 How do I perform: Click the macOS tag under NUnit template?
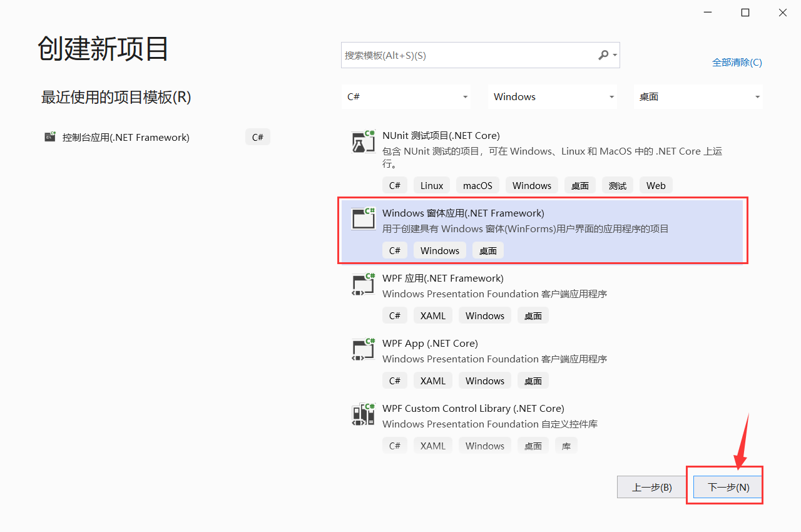pos(477,185)
